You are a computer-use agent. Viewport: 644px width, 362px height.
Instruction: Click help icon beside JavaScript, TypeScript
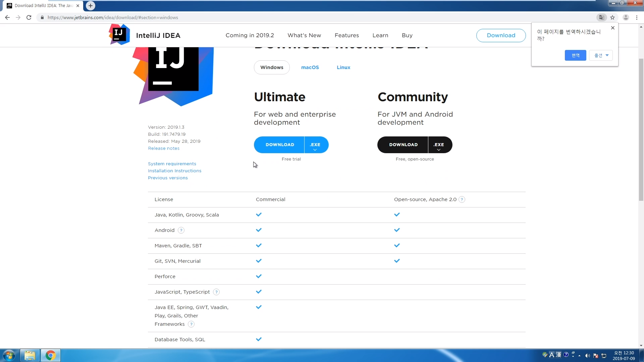[216, 292]
